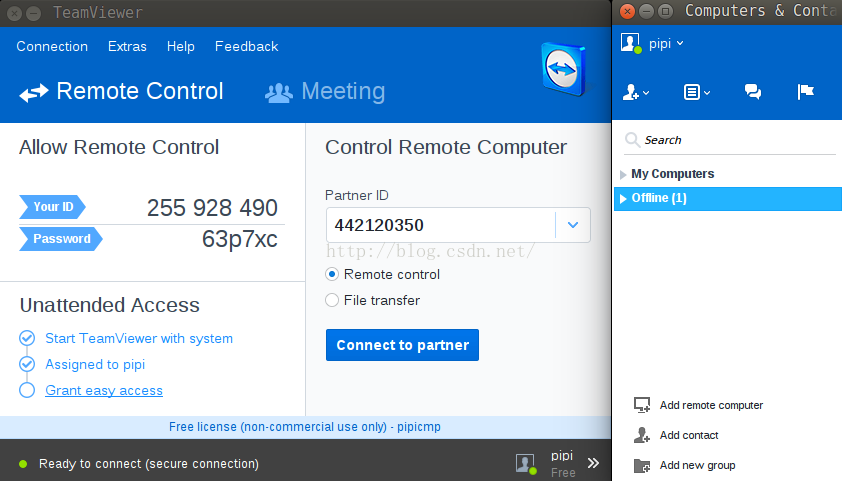Open the Assigned to pipi link

point(95,365)
